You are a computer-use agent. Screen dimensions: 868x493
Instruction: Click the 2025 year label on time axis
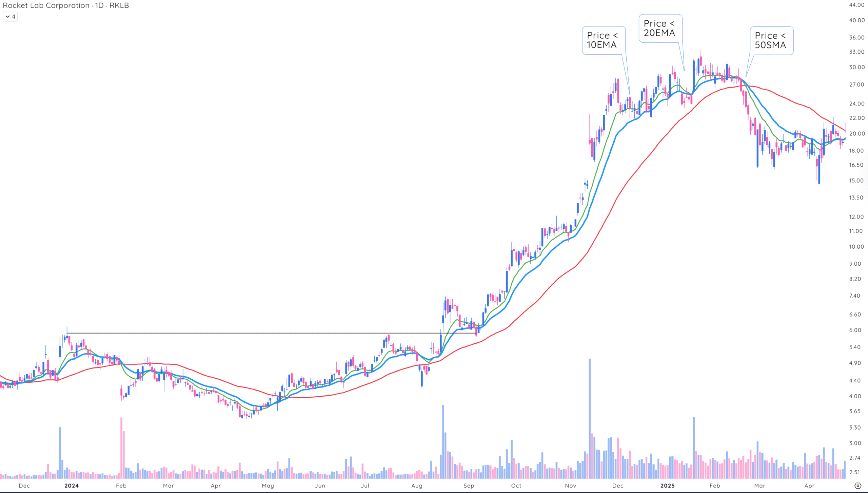667,486
